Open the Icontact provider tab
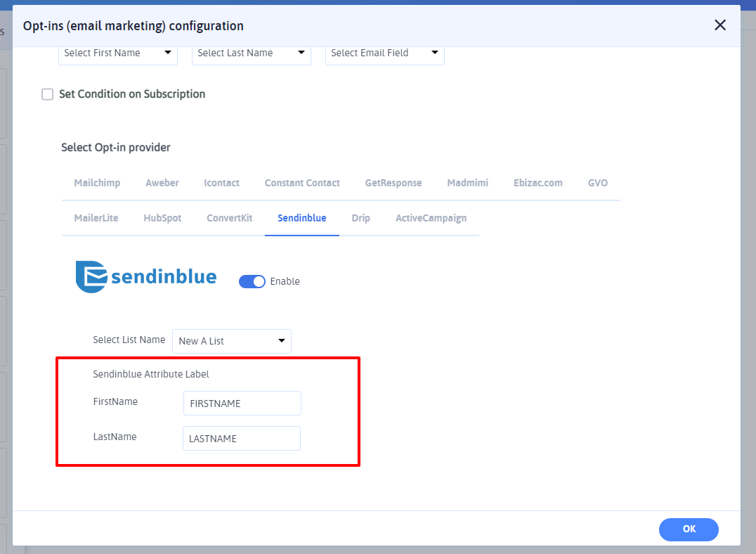 221,183
